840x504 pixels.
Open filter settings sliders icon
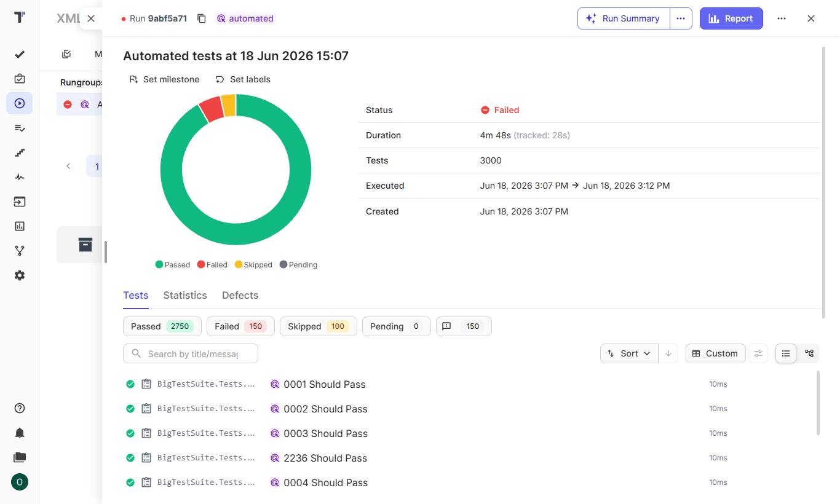coord(758,353)
